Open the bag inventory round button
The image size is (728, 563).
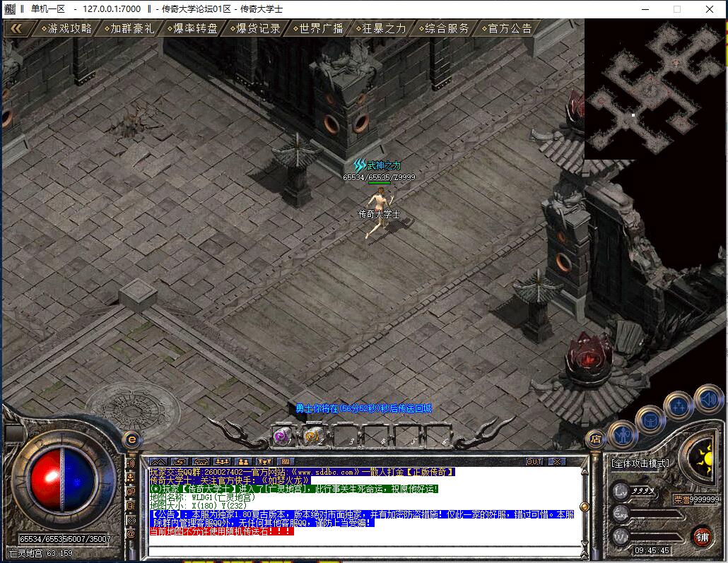click(x=650, y=421)
